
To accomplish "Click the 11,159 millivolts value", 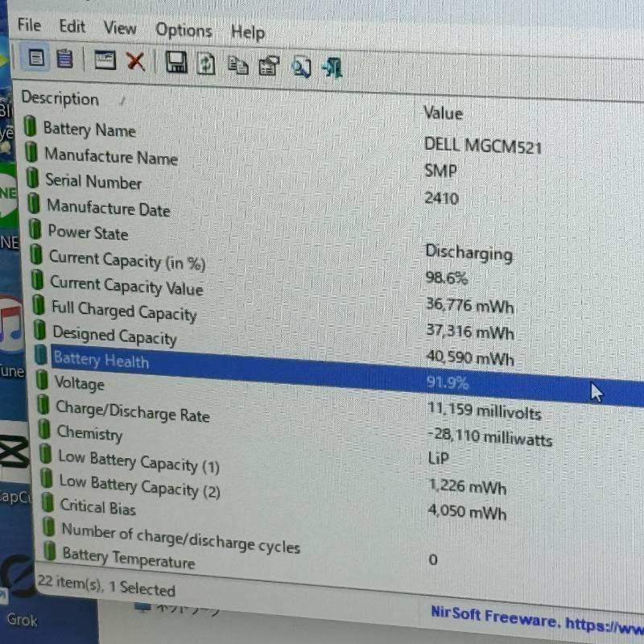I will 485,411.
